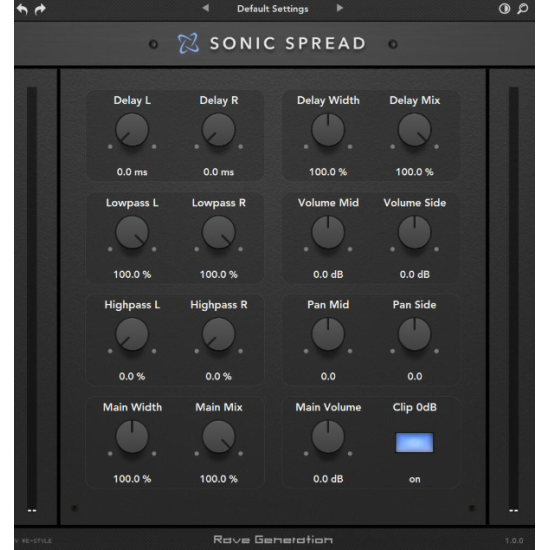The height and width of the screenshot is (550, 550).
Task: Click the Delay L knob
Action: (132, 130)
